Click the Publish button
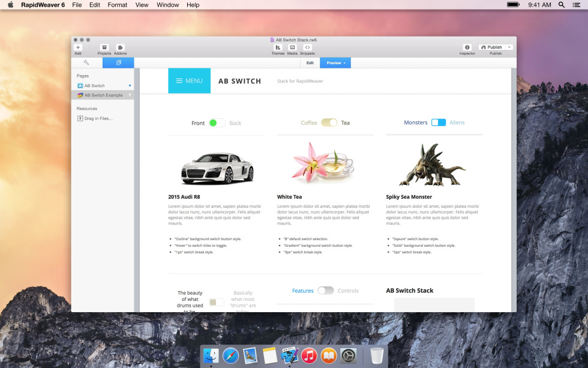 click(x=492, y=47)
